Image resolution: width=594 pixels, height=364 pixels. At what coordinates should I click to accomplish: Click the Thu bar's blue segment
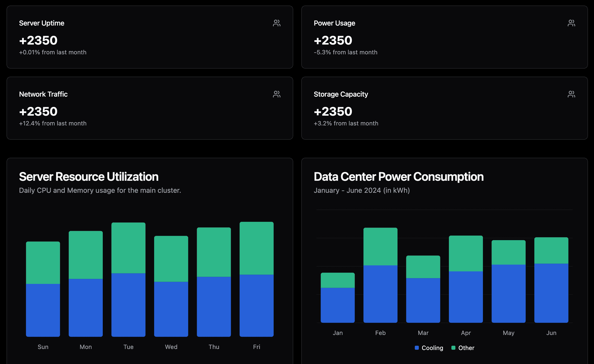point(214,307)
